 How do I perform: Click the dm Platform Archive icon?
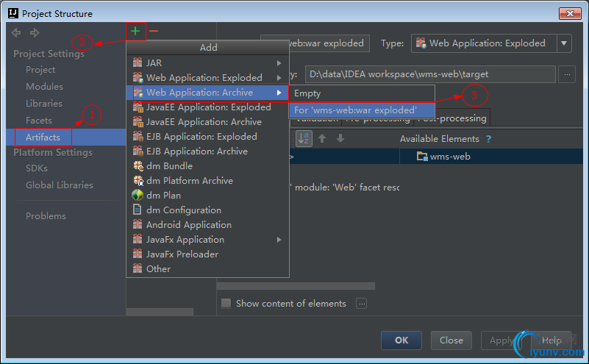point(138,180)
